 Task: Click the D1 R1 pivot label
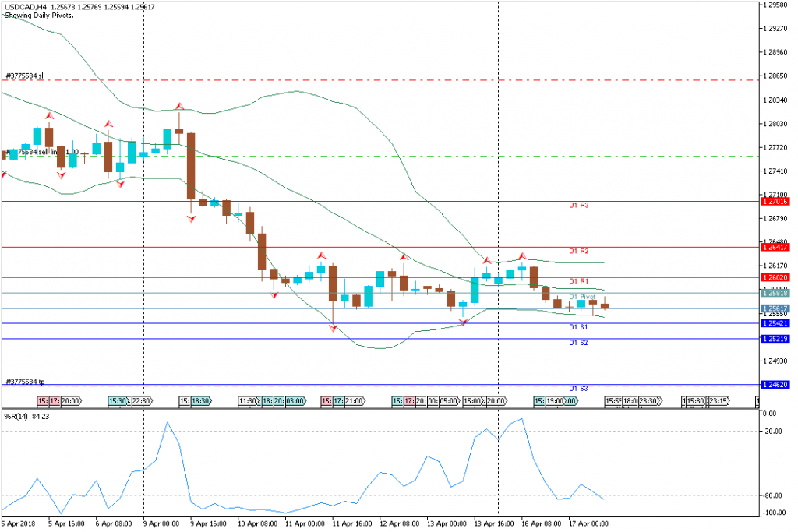(x=579, y=281)
